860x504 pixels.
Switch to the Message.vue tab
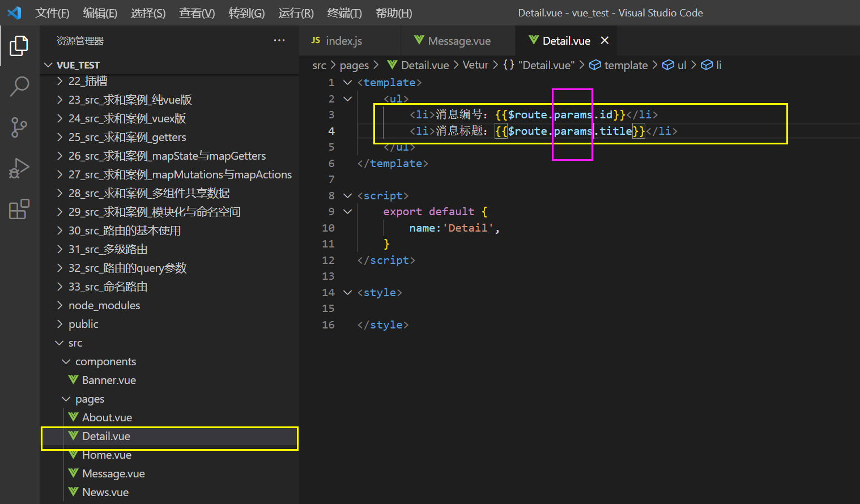coord(458,40)
